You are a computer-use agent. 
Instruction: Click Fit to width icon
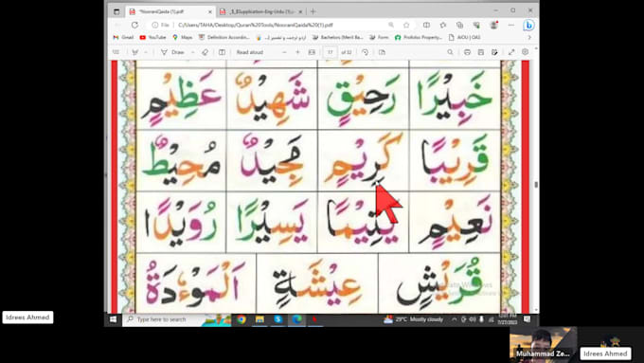point(312,52)
